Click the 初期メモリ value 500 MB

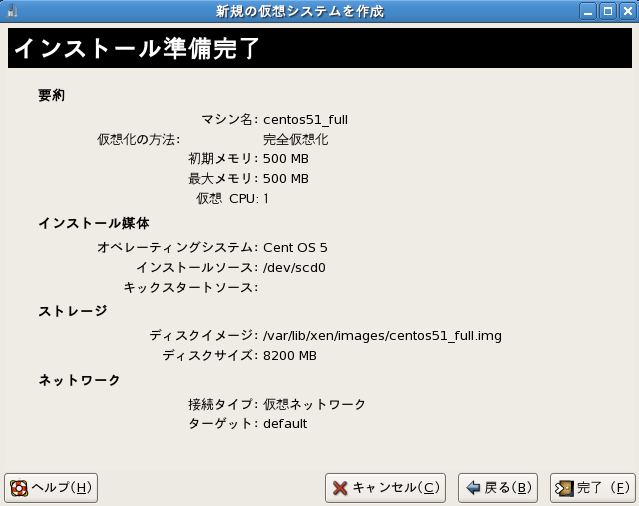click(x=286, y=159)
